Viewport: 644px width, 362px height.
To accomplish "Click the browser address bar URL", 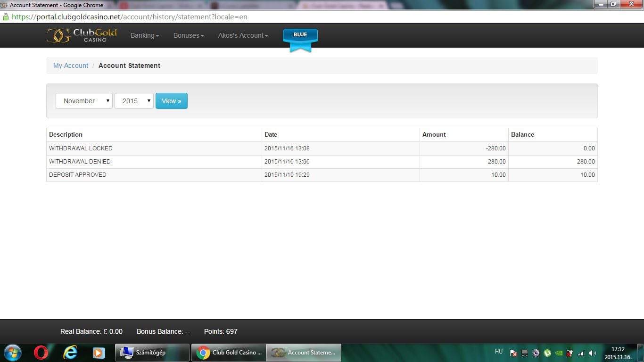I will pos(130,16).
